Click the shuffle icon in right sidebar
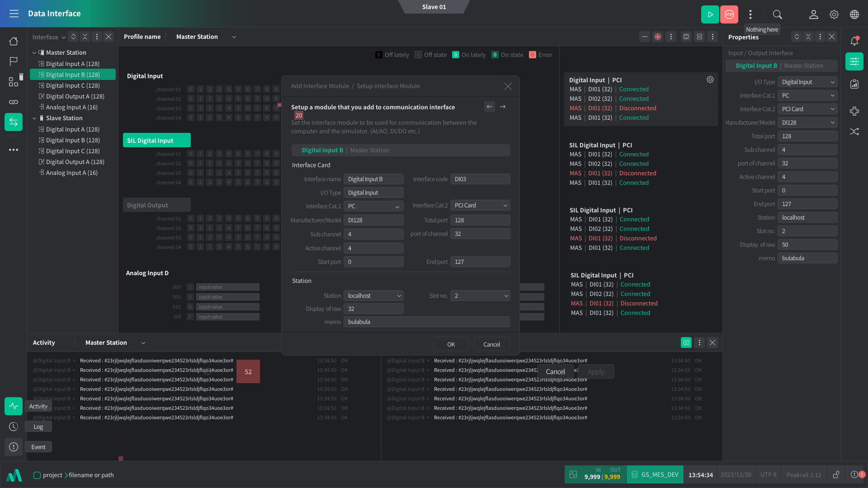This screenshot has height=488, width=868. coord(854,131)
